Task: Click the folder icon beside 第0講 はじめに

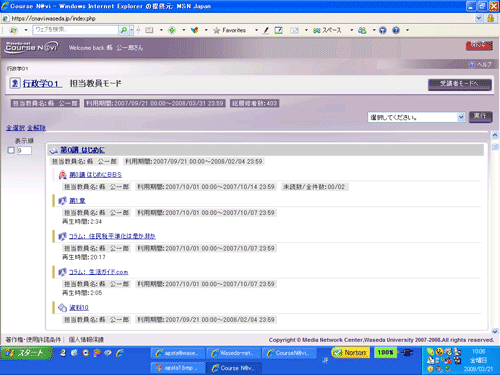Action: click(54, 151)
